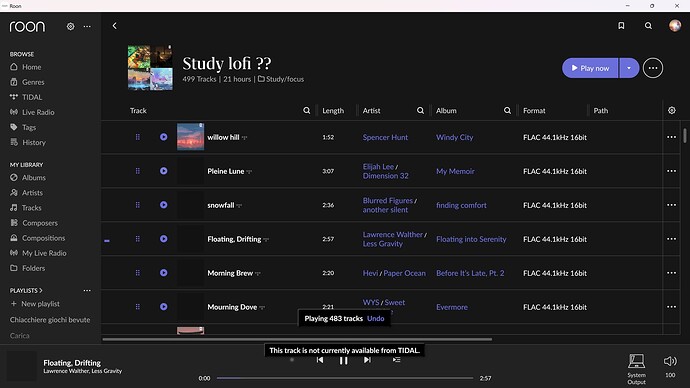Seek along the track progress bar
Viewport: 690px width, 388px height.
[x=345, y=378]
